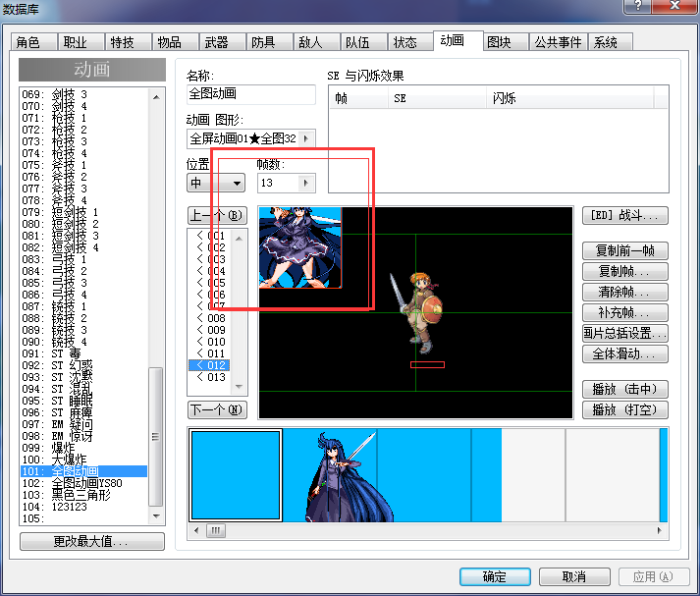Open the 系统 tab

click(611, 42)
